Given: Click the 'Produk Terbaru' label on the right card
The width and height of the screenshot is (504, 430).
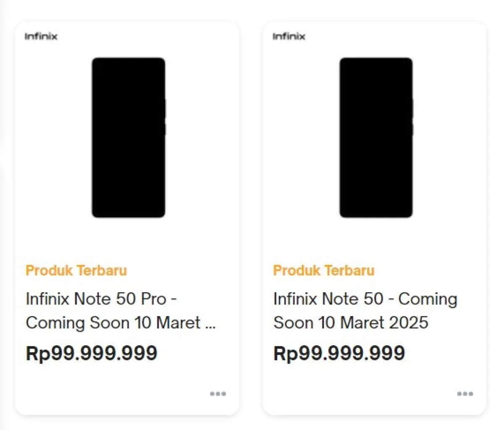Looking at the screenshot, I should click(323, 270).
